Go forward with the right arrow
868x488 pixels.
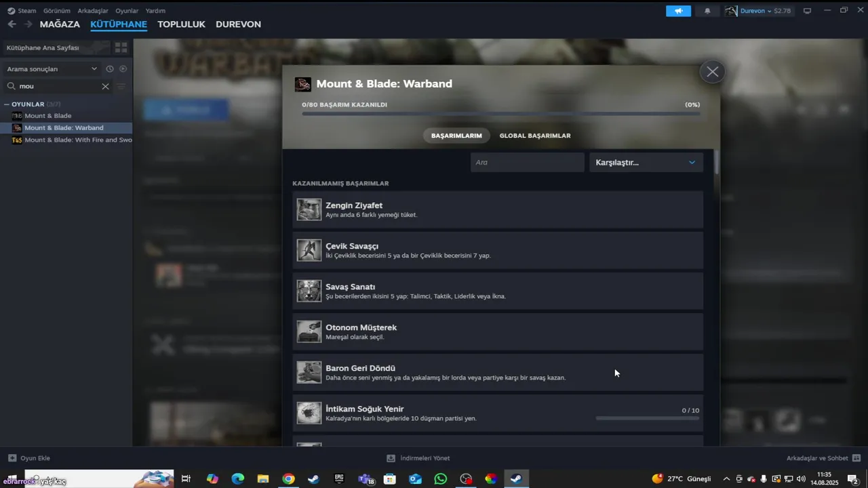click(x=28, y=24)
